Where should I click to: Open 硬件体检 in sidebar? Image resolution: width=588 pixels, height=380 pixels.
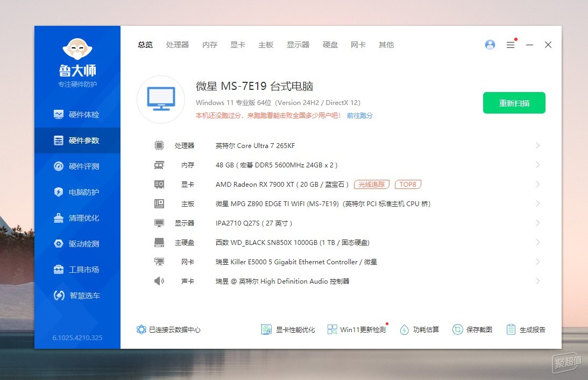tap(77, 115)
